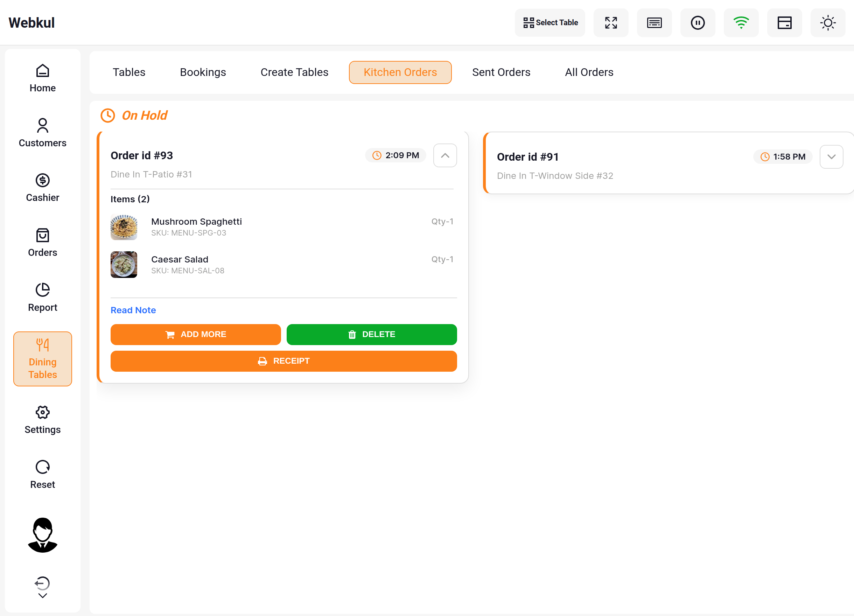
Task: Click the Webkul logo text
Action: [x=31, y=23]
